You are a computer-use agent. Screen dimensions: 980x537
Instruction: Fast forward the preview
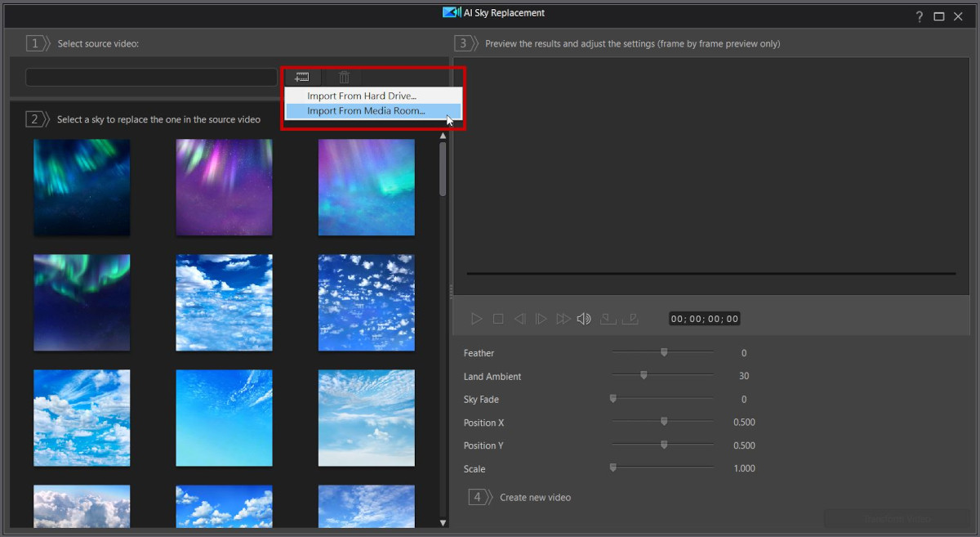563,319
